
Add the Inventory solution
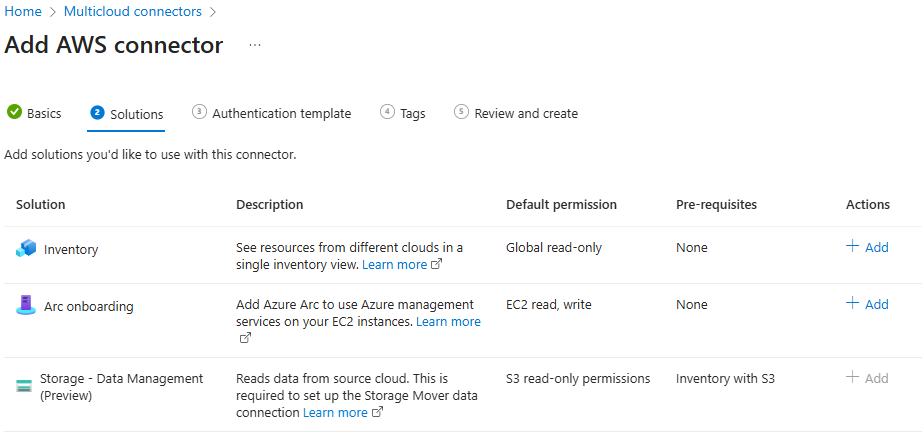click(867, 247)
